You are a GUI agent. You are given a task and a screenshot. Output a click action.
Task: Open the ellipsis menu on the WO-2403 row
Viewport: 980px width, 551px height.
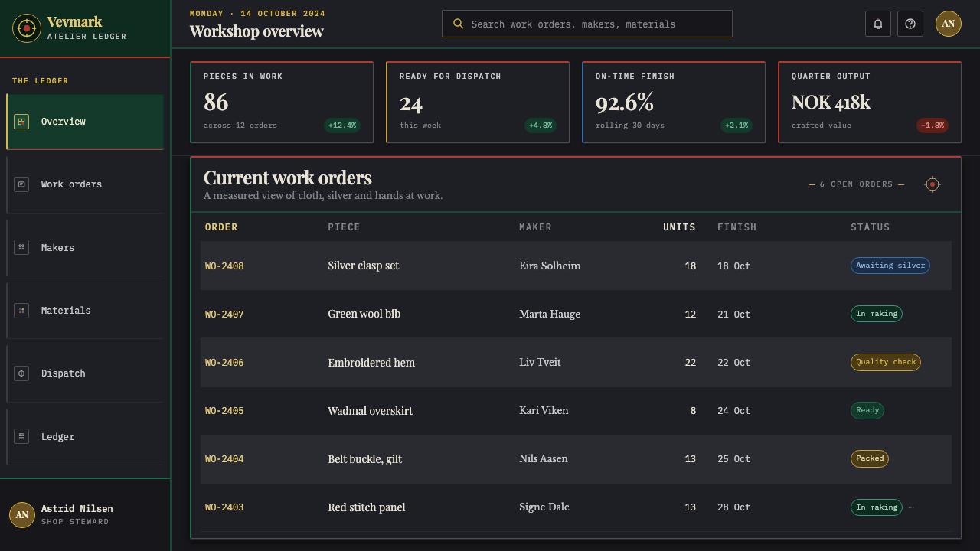(x=911, y=507)
